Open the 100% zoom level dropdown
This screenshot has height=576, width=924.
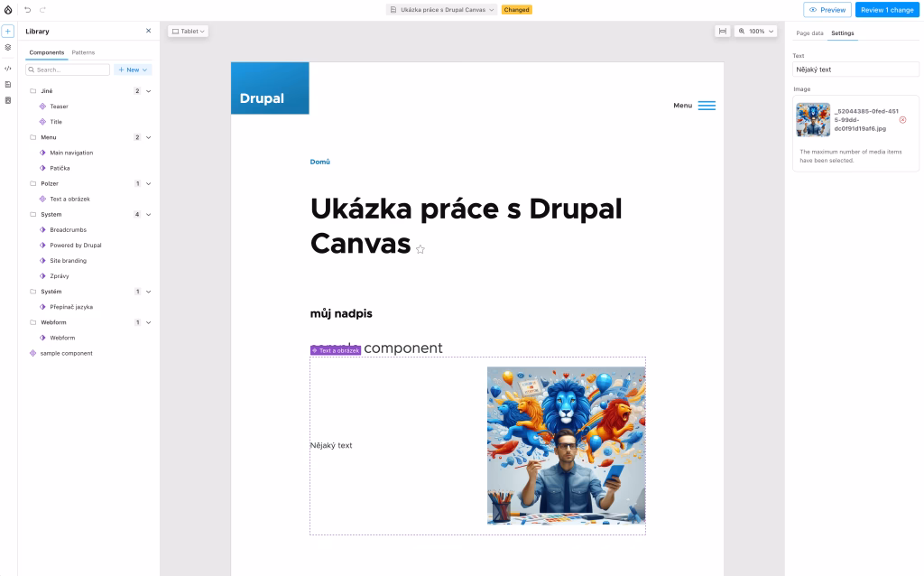[x=758, y=31]
